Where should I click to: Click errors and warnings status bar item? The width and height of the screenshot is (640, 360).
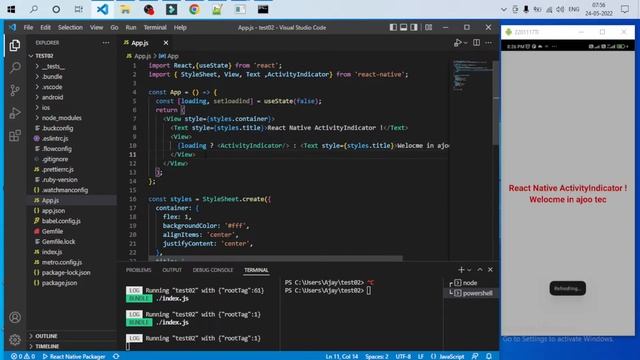pos(23,356)
